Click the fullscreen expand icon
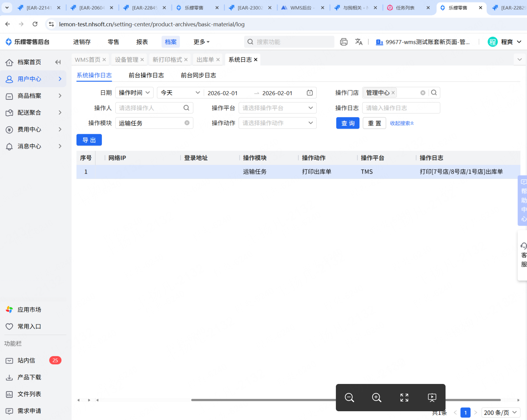Viewport: 527px width, 420px height. coord(404,397)
